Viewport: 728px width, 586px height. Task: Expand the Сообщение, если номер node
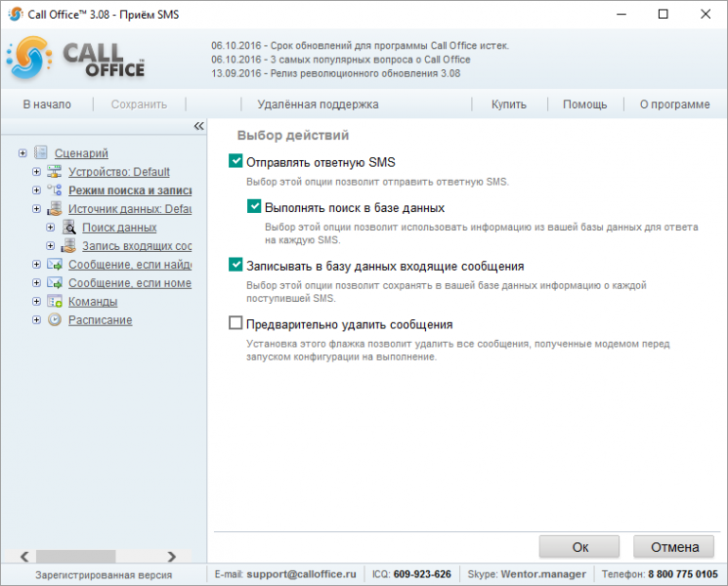(x=36, y=282)
